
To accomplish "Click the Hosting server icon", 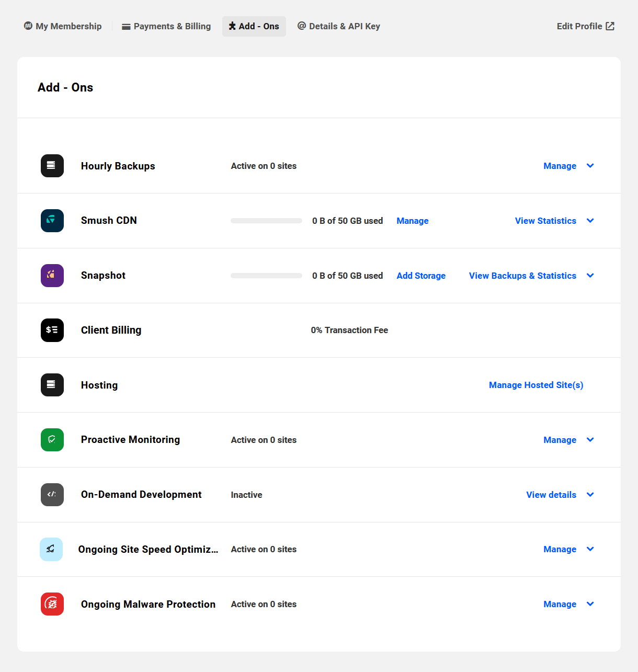I will coord(52,385).
